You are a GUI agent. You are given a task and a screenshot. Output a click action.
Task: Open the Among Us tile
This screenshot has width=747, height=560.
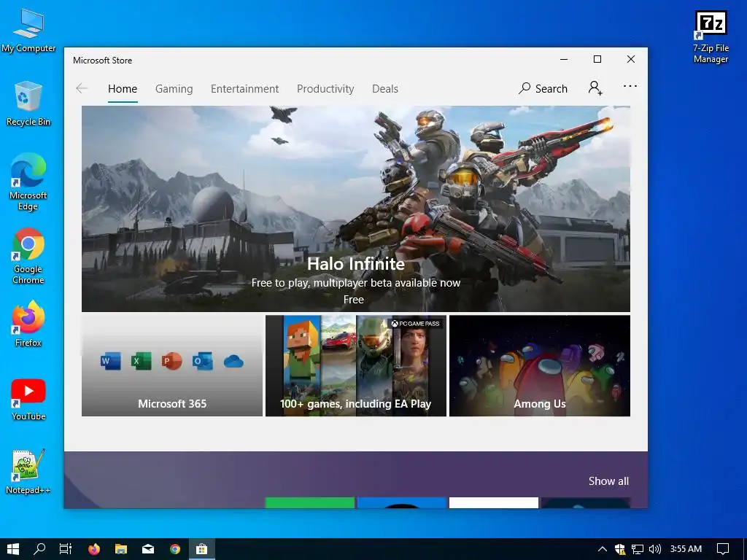point(540,365)
